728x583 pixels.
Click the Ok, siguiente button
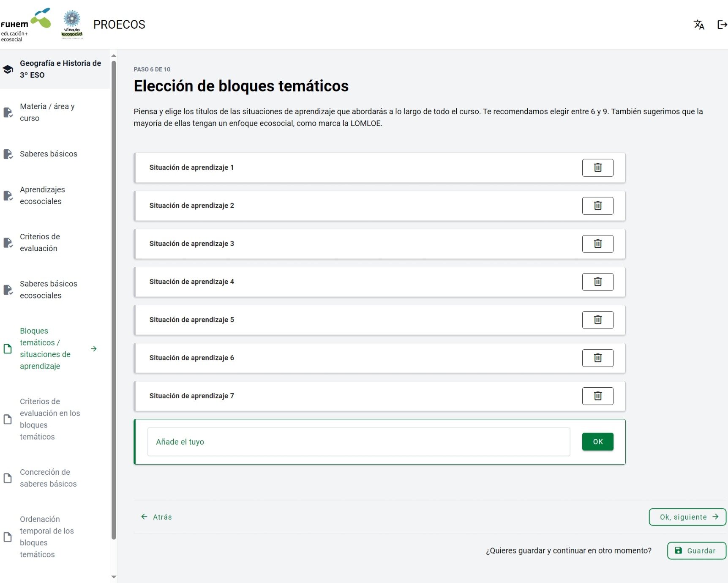pyautogui.click(x=687, y=517)
